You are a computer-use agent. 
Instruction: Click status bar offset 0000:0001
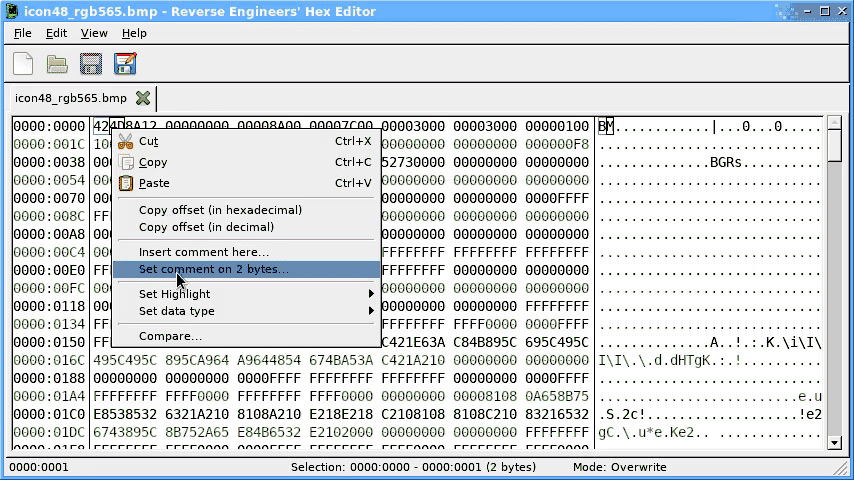point(39,467)
